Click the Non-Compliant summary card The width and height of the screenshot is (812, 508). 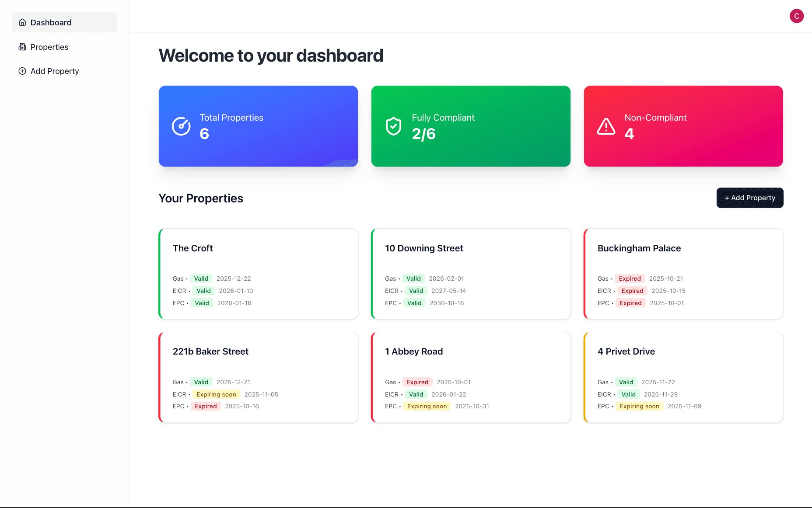(683, 126)
